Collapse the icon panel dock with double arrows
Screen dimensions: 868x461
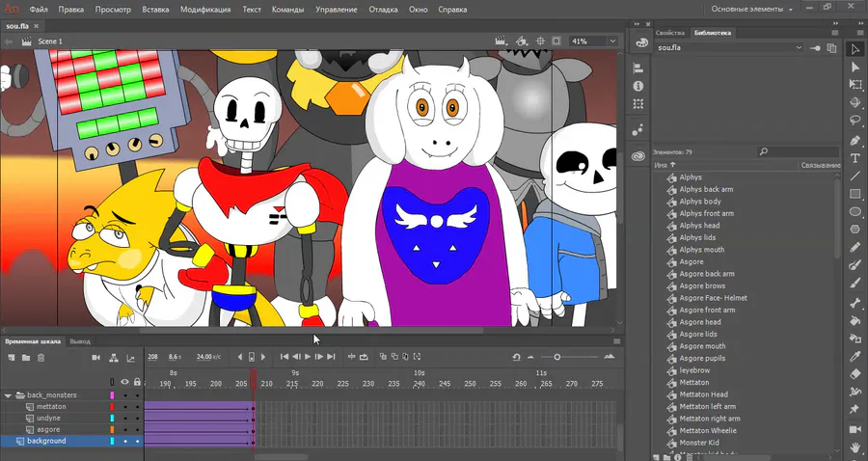pyautogui.click(x=637, y=24)
